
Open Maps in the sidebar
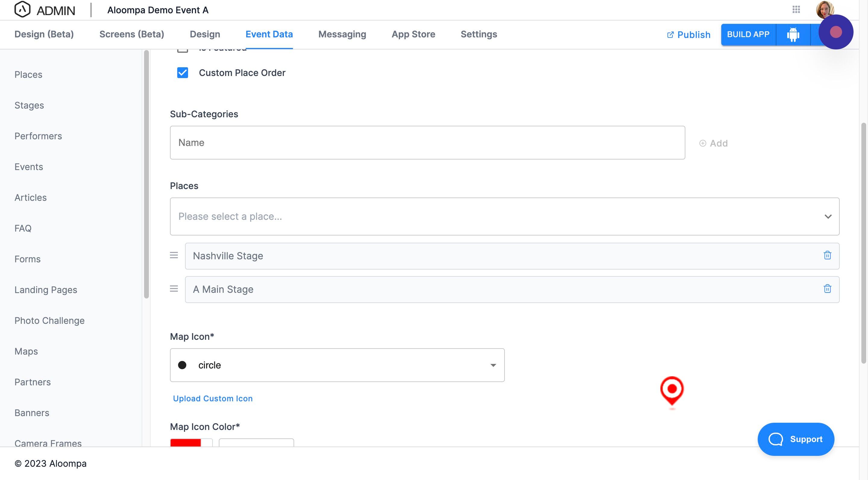26,351
